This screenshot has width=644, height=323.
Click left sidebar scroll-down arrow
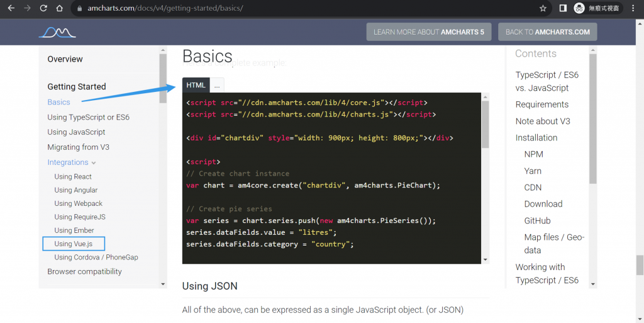163,284
